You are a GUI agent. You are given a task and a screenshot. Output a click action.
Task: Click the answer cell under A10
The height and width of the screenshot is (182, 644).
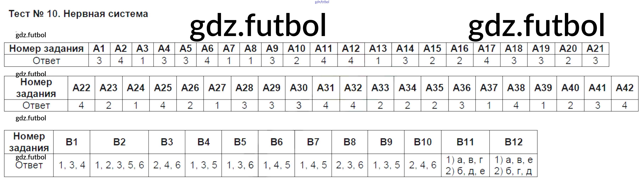coord(296,61)
